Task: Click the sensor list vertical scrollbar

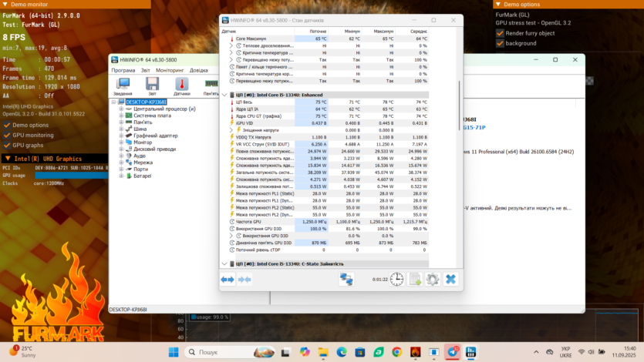Action: click(x=459, y=106)
